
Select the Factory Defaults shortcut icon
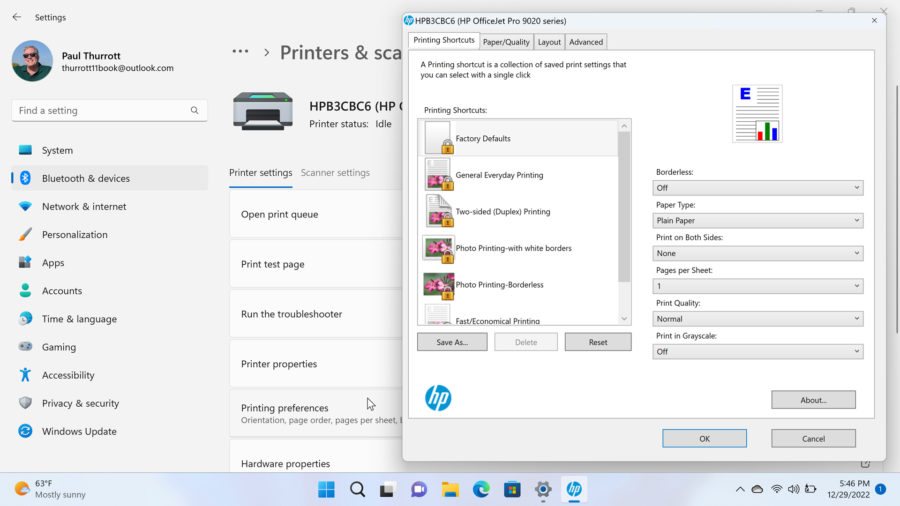(x=438, y=138)
